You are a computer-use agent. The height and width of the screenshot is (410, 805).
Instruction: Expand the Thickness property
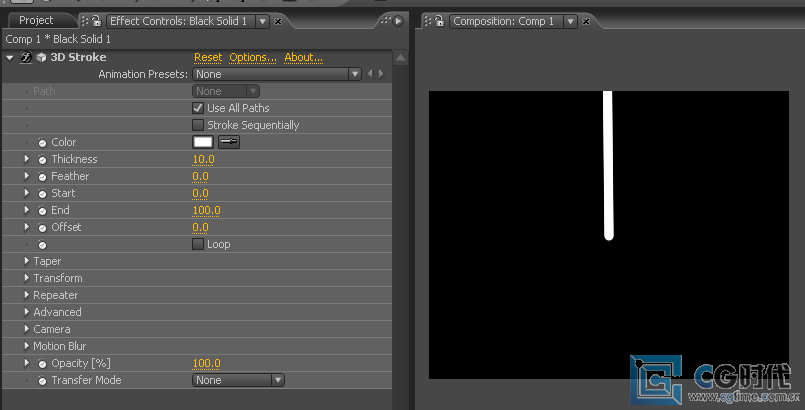pos(27,159)
